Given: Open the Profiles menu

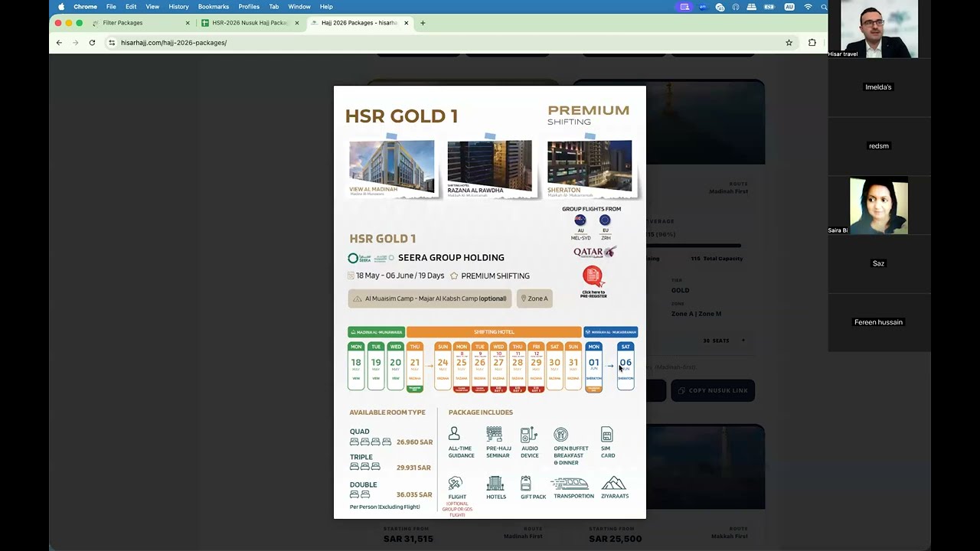Looking at the screenshot, I should pos(249,7).
